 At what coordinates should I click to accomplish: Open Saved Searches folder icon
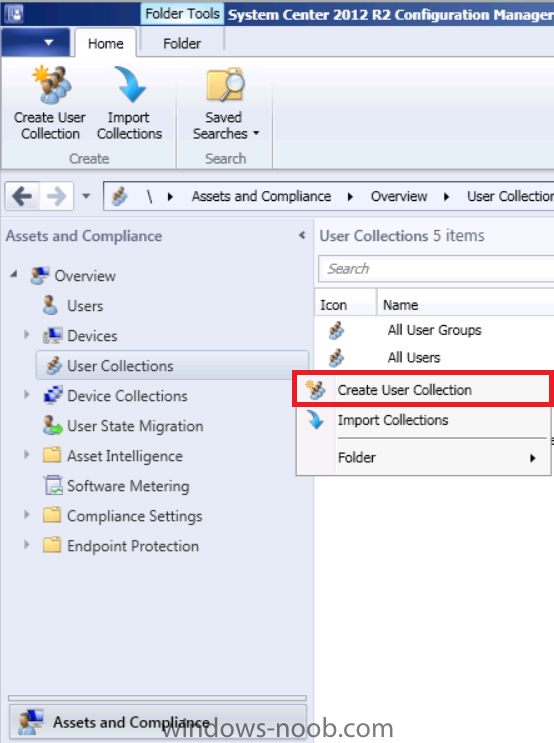coord(225,84)
